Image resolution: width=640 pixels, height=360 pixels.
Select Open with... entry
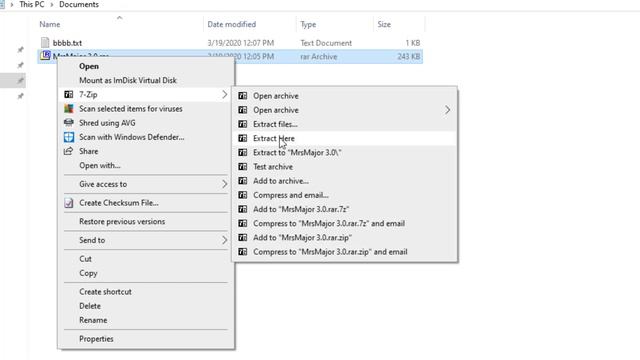(x=100, y=165)
